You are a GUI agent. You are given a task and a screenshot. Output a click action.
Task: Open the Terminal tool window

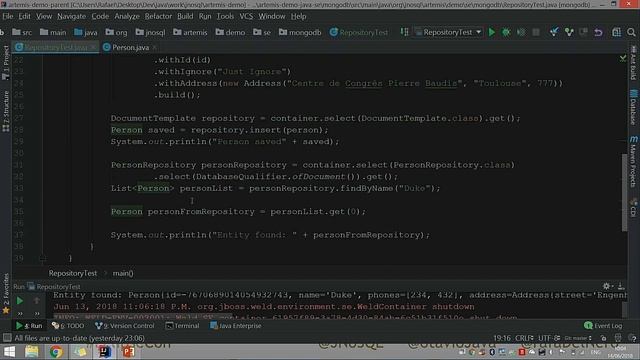[182, 326]
